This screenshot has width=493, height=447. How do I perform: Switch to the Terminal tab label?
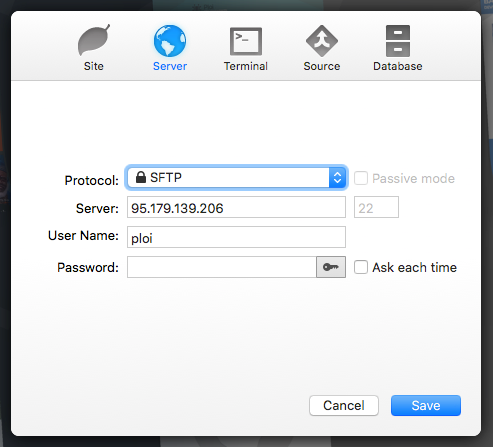(x=246, y=66)
